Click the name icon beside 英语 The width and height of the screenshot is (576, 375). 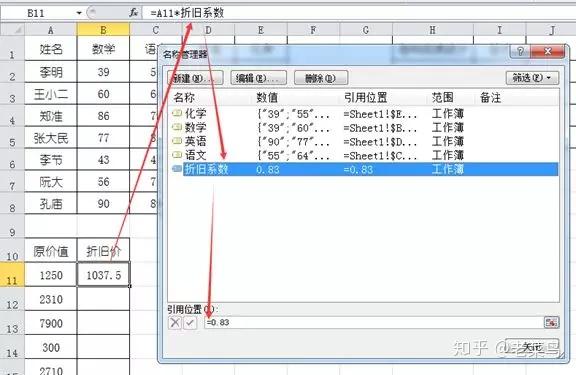point(177,141)
